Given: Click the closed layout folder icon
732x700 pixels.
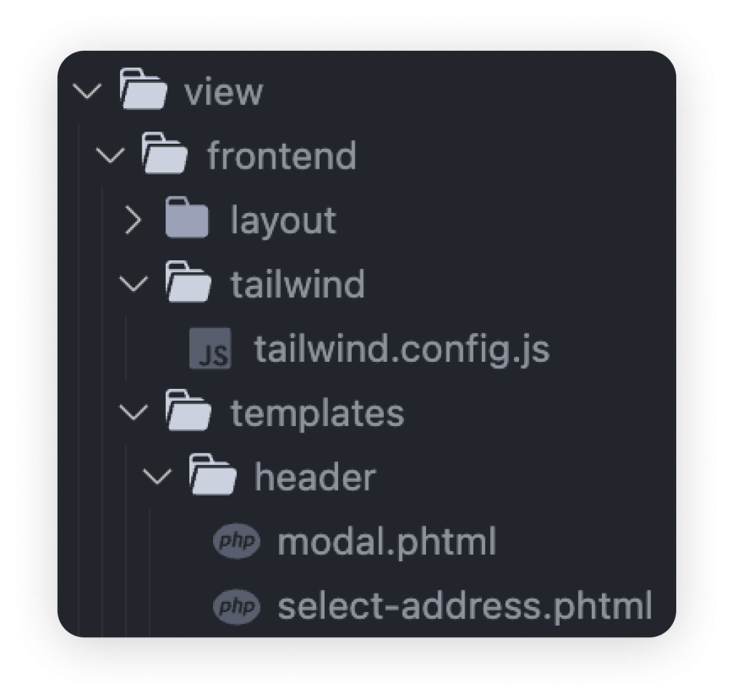Looking at the screenshot, I should [x=187, y=217].
